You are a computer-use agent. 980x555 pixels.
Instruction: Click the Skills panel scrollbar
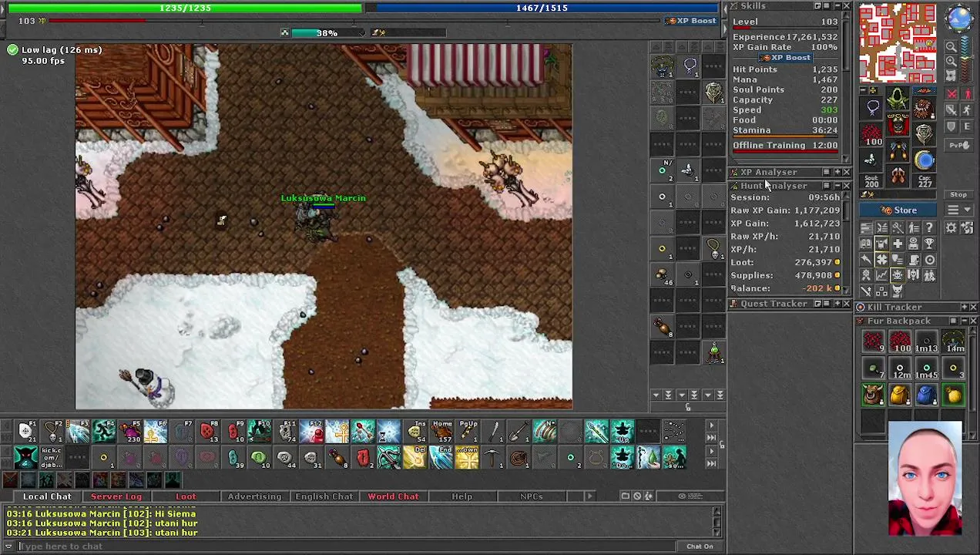(x=847, y=85)
